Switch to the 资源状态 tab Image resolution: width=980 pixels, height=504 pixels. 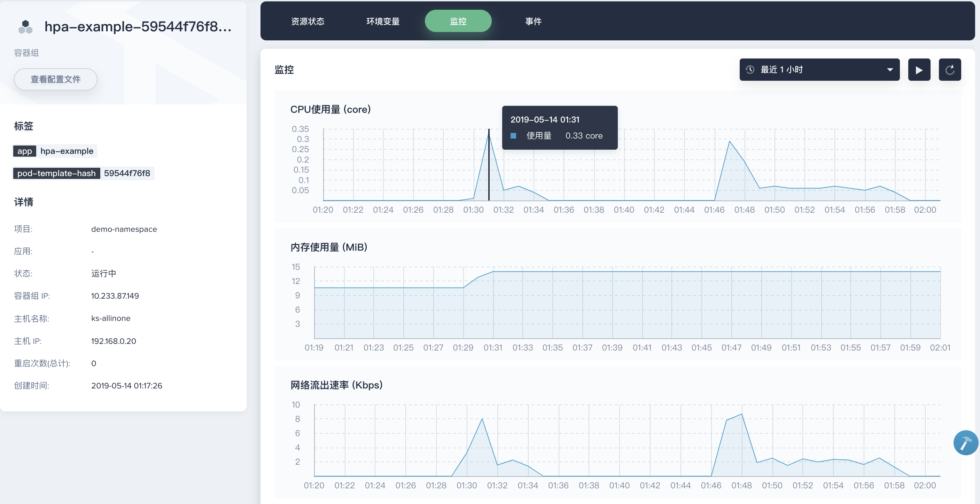[308, 21]
